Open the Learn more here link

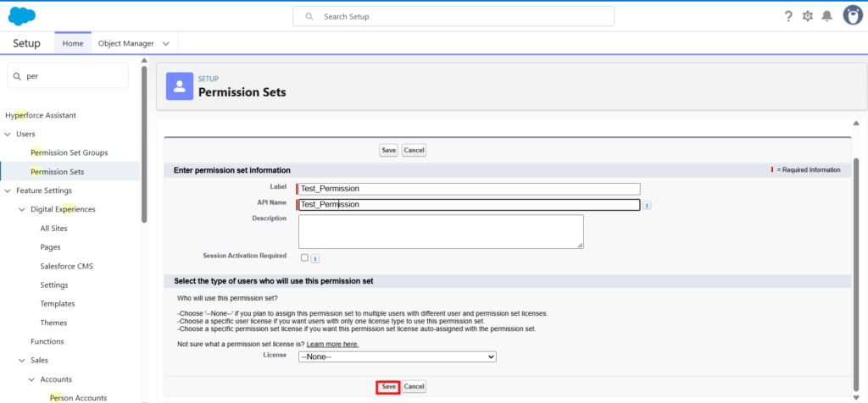332,345
